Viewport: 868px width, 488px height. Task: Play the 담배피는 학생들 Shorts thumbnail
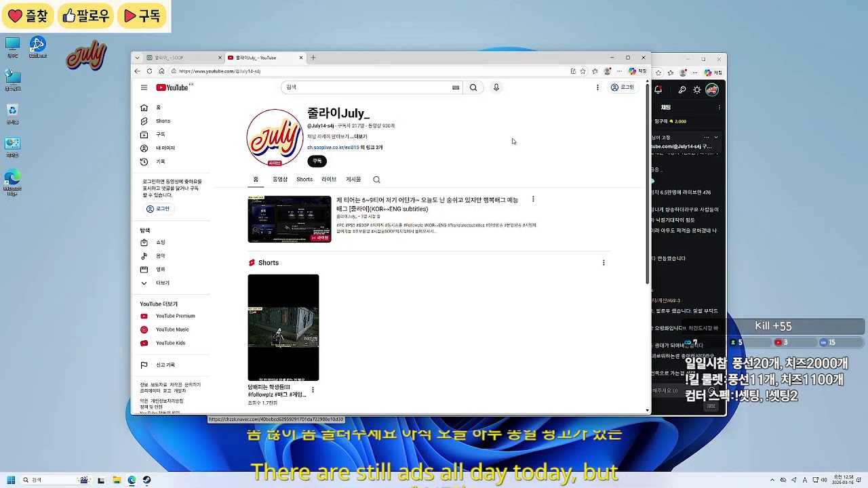coord(283,327)
